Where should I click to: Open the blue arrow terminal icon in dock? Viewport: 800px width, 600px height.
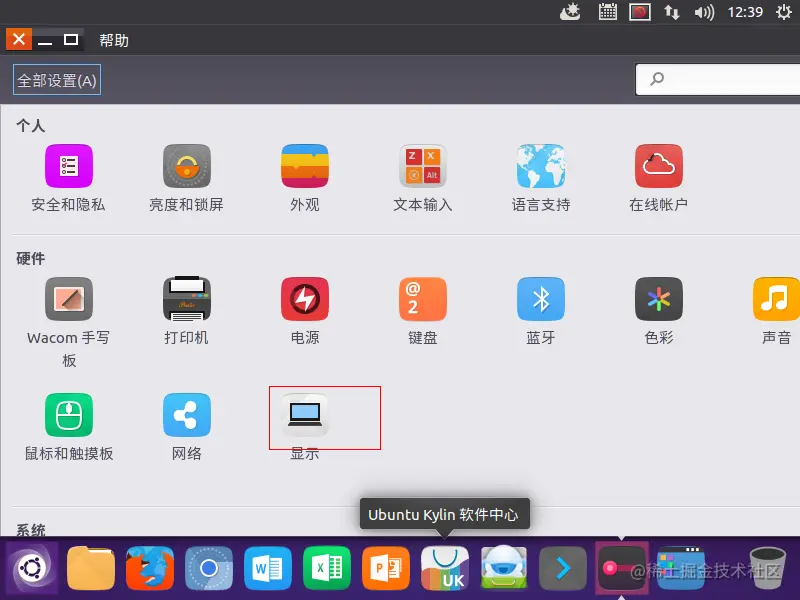563,568
